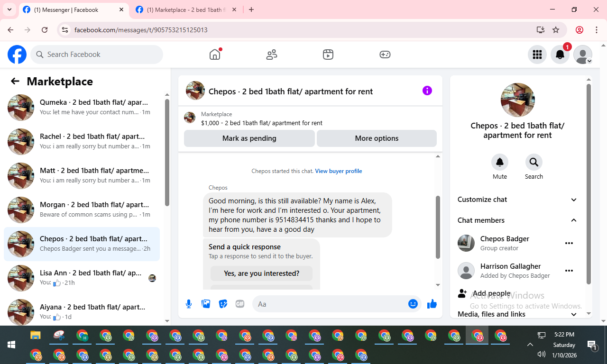
Task: Open the Gaming controller icon
Action: pos(385,55)
